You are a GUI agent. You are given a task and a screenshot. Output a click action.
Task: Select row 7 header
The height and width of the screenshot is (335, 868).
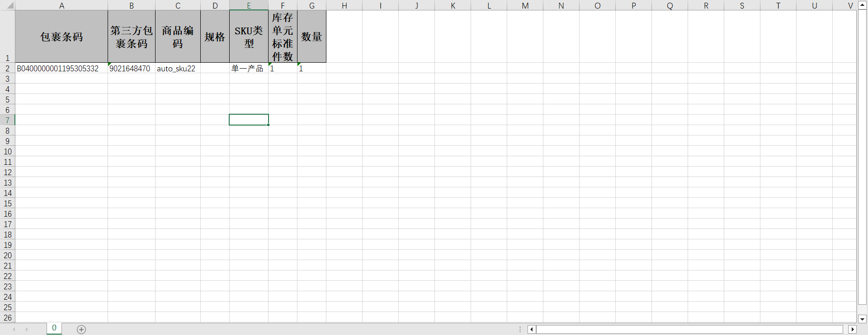(7, 120)
